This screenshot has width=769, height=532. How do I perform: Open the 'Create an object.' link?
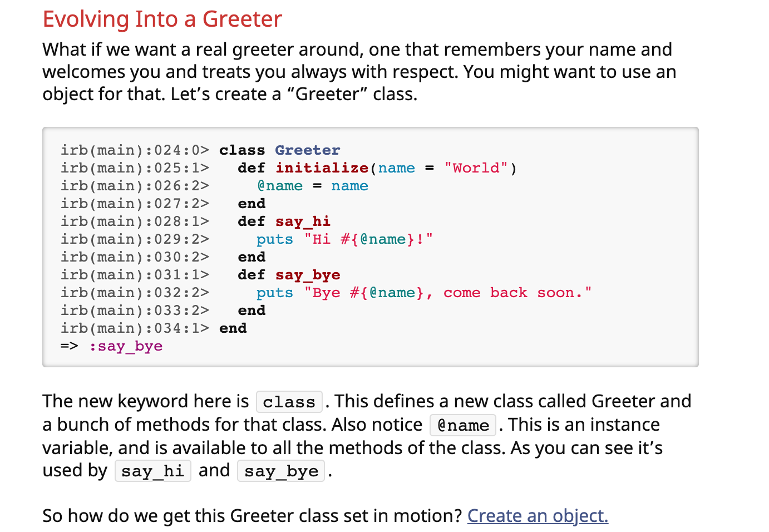[538, 516]
